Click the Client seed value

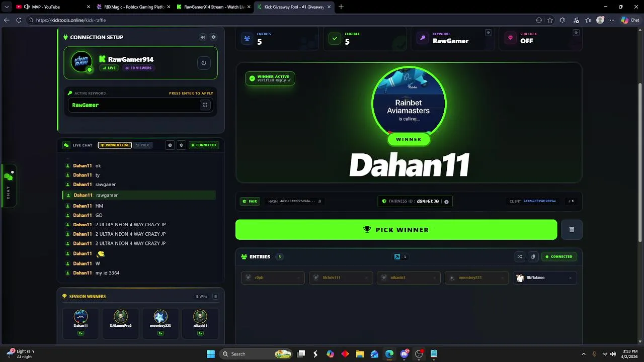click(539, 201)
